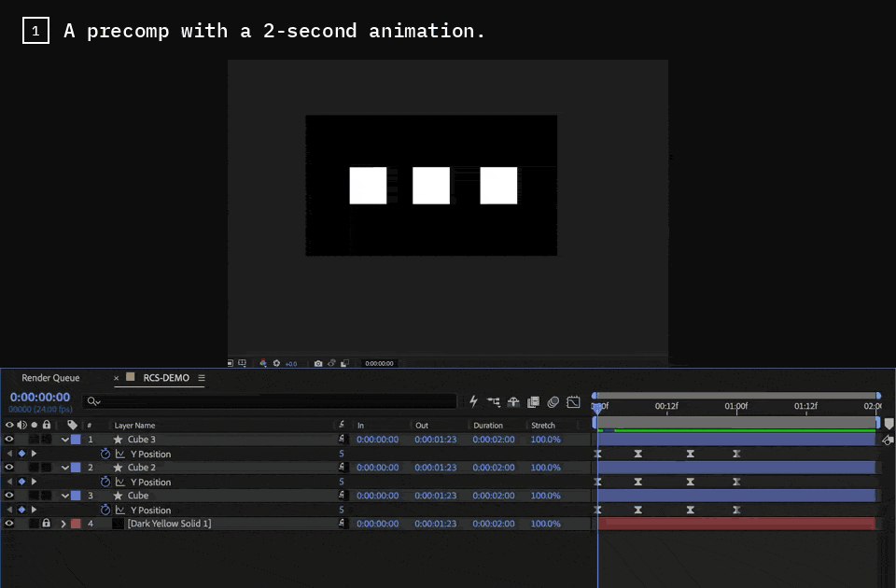Click the Layer Name column header
This screenshot has height=588, width=896.
134,426
